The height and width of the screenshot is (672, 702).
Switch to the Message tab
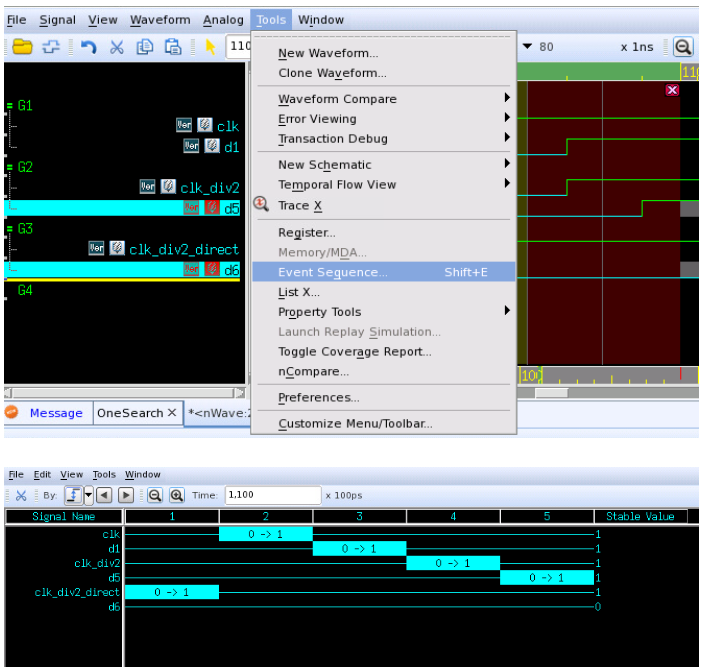[55, 413]
